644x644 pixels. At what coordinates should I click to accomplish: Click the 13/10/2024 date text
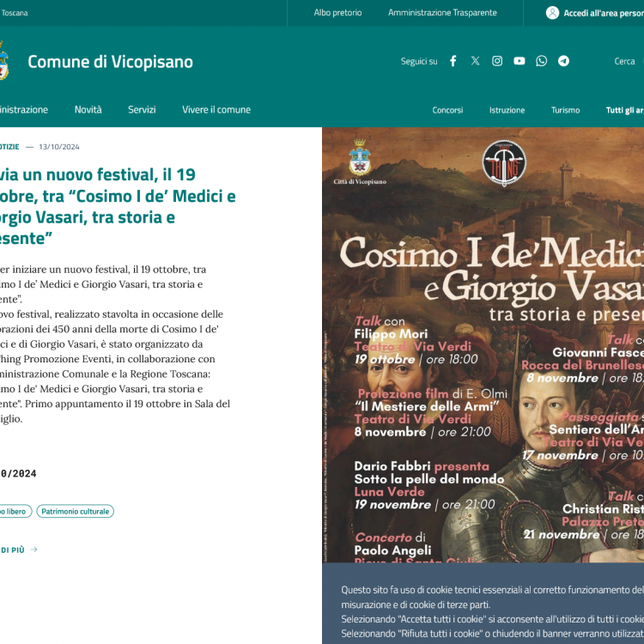tap(59, 147)
